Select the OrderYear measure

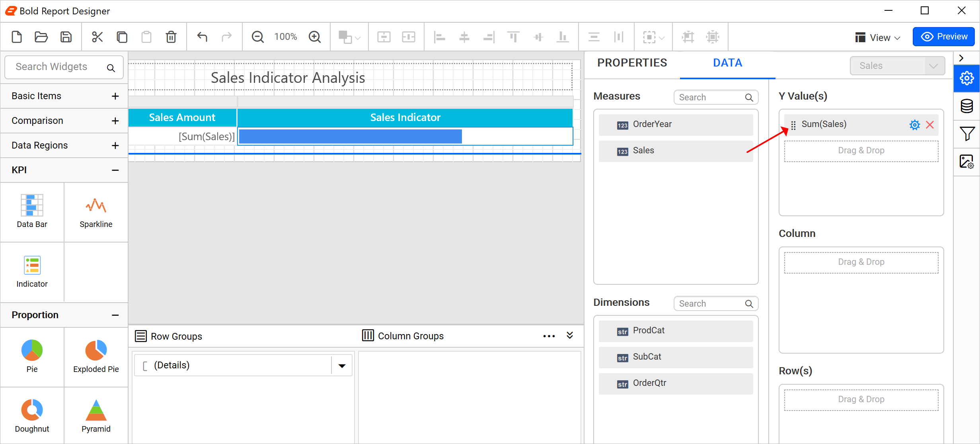(x=676, y=125)
